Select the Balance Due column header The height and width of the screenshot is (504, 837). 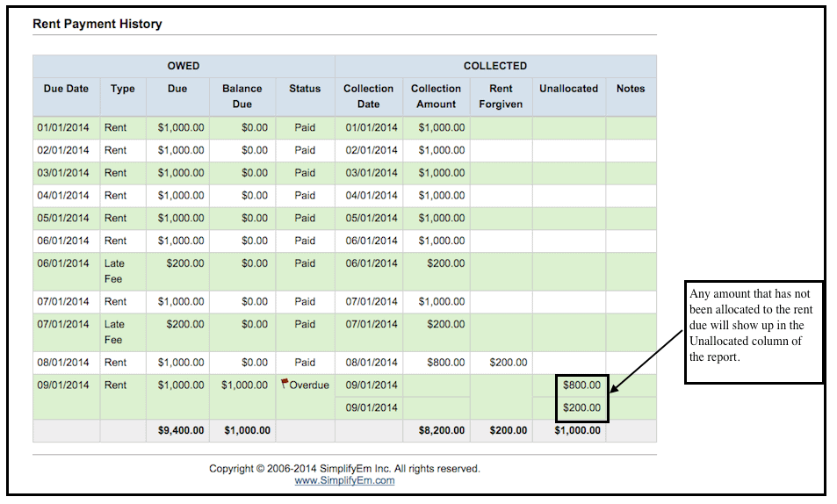coord(242,96)
